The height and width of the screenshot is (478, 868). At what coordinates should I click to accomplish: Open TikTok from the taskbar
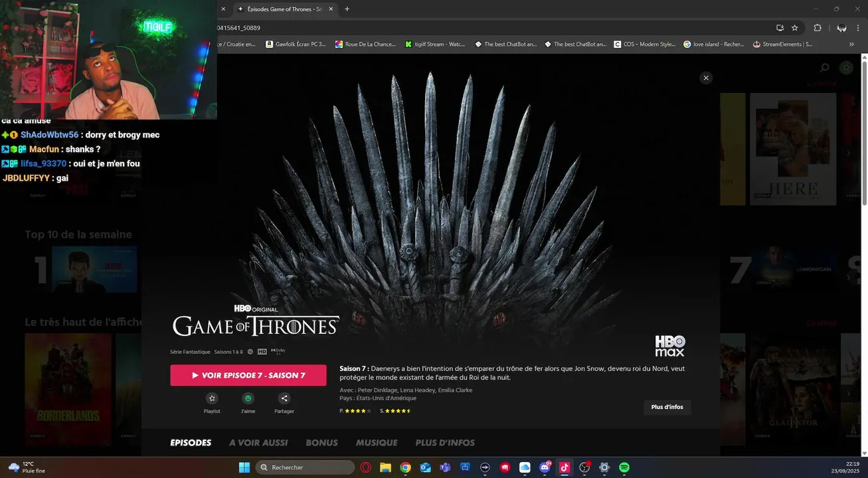tap(564, 467)
